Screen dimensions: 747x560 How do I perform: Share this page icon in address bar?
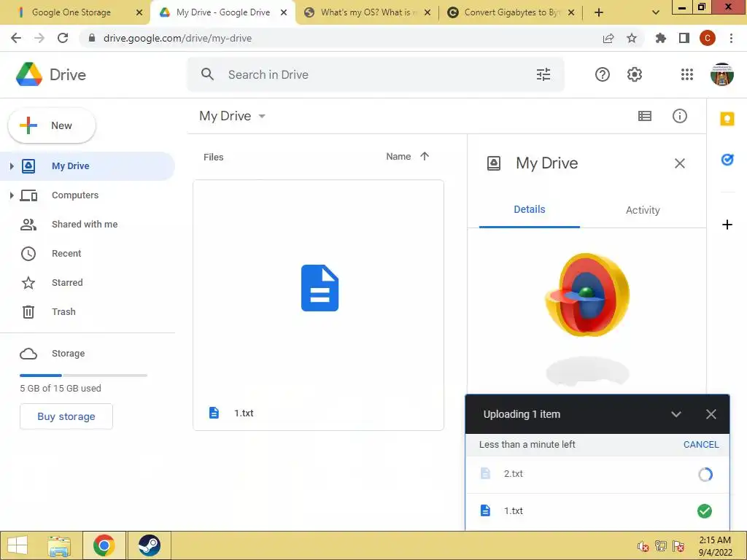tap(608, 38)
